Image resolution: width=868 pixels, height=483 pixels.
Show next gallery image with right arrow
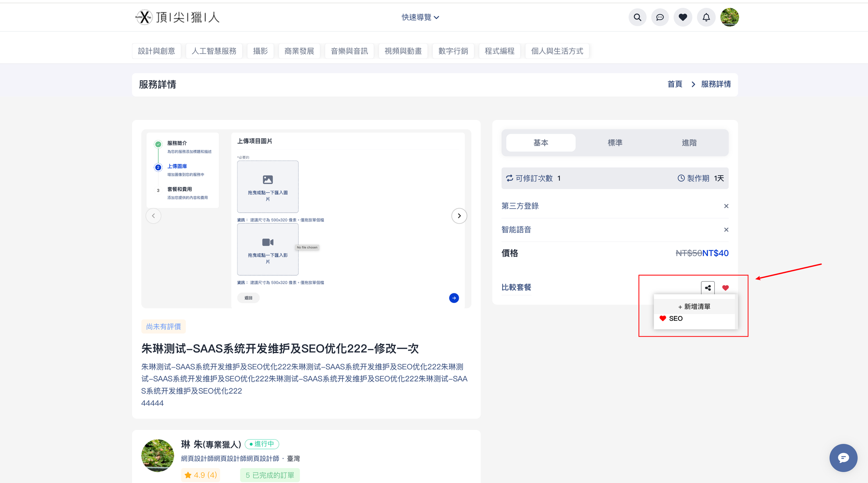[459, 216]
